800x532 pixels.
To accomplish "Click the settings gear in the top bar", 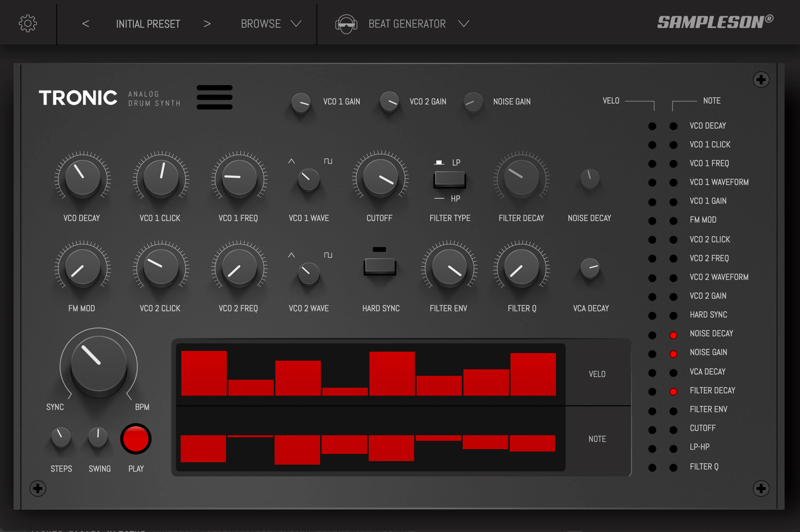I will pyautogui.click(x=27, y=23).
